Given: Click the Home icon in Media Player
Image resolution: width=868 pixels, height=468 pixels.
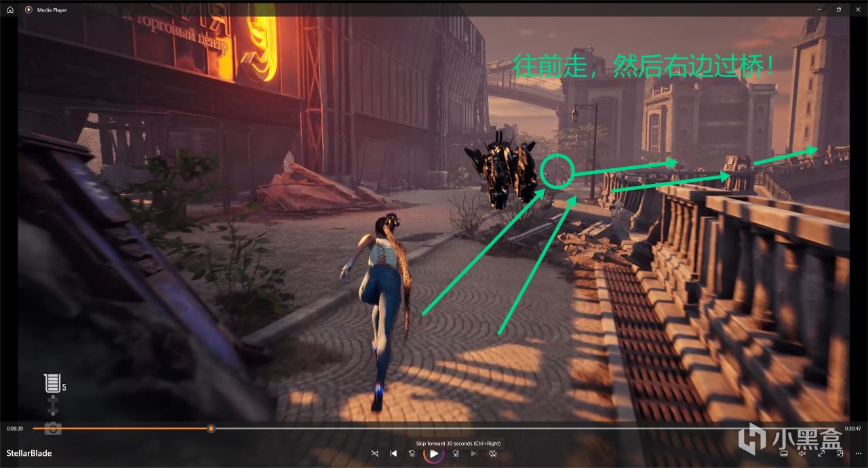Looking at the screenshot, I should coord(10,9).
